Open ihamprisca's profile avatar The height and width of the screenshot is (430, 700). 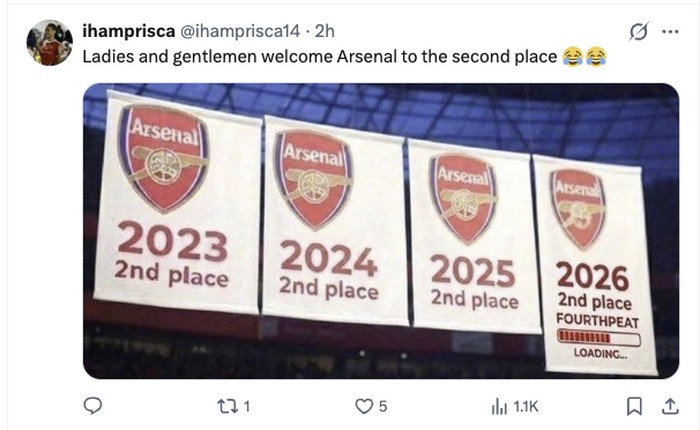coord(49,42)
